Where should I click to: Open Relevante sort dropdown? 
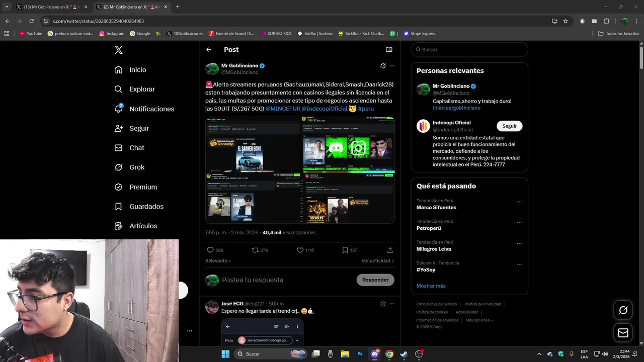[218, 261]
